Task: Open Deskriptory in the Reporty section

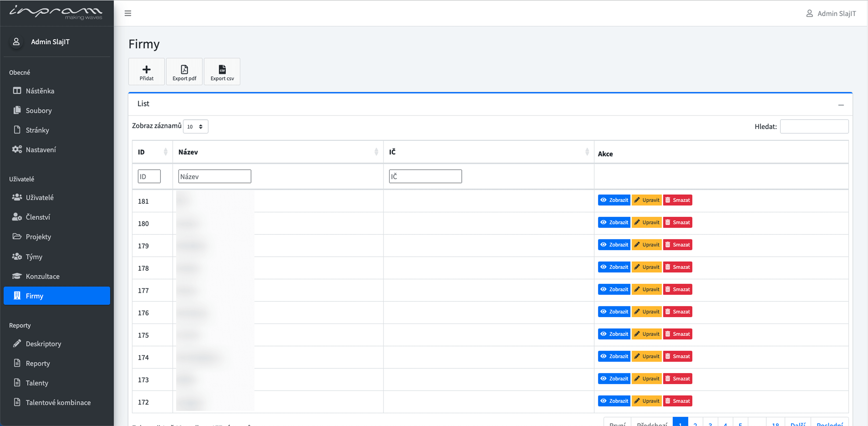Action: coord(43,344)
